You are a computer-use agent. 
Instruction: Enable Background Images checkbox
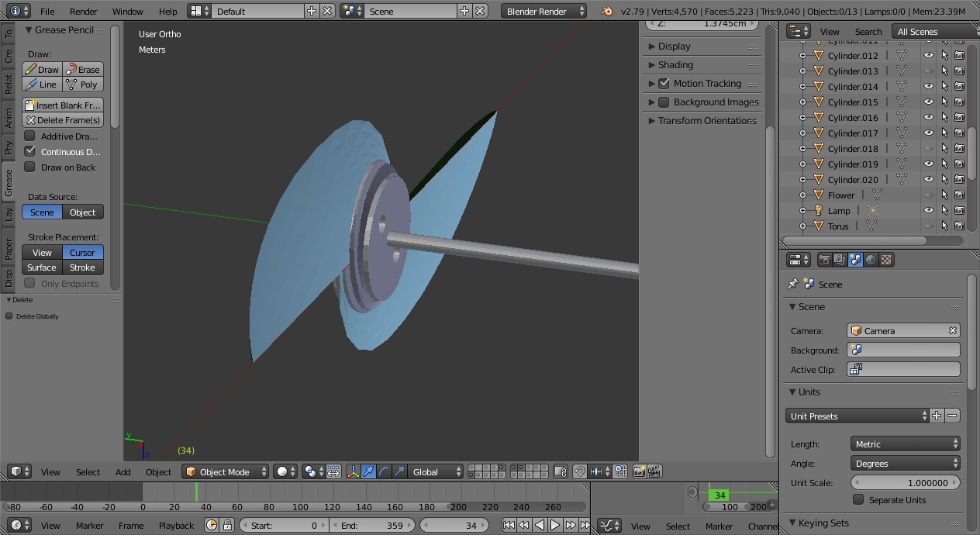664,102
